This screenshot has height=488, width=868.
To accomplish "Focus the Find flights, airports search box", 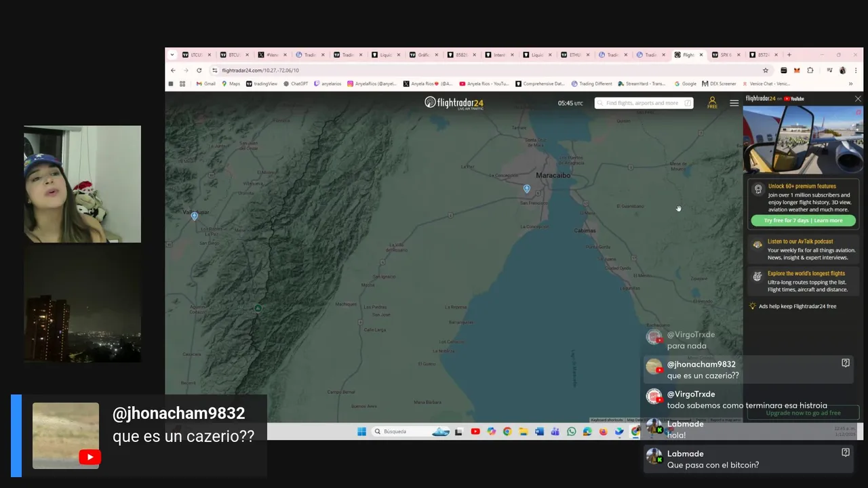I will pos(644,103).
